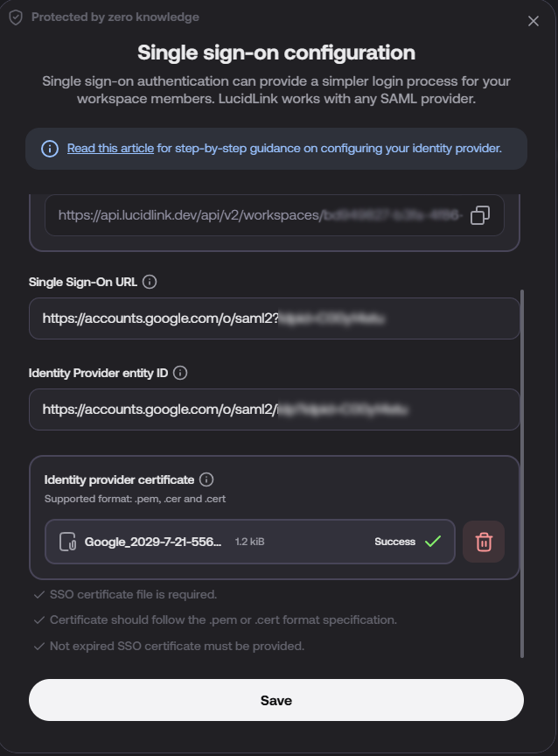The width and height of the screenshot is (558, 756).
Task: Focus the Identity Provider entity ID field
Action: tap(274, 409)
